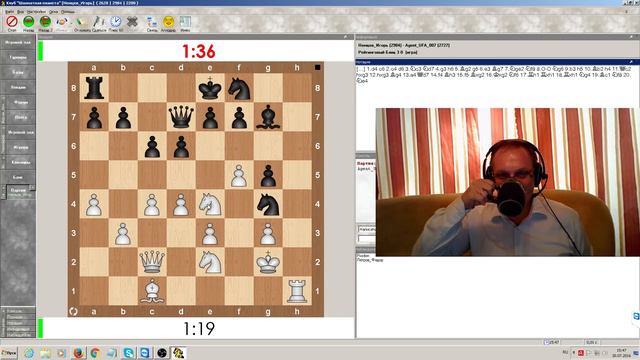This screenshot has height=360, width=640.
Task: Click the empty square h5 on board
Action: 297,176
